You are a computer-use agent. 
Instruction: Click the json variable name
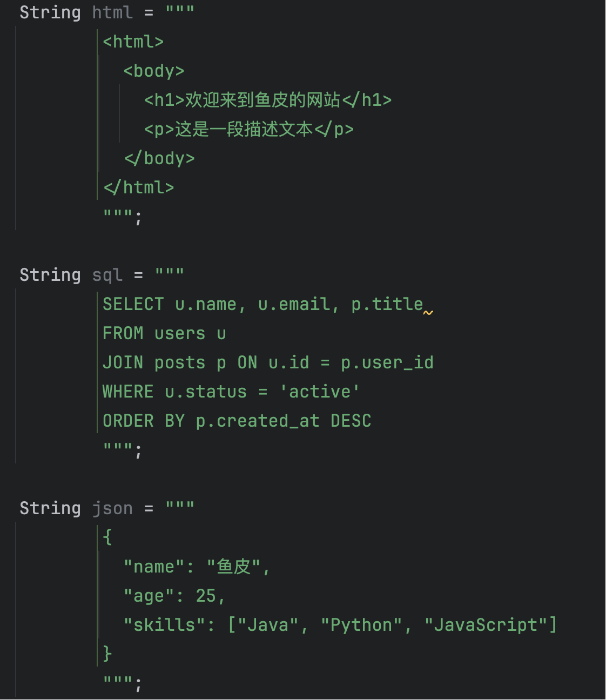pos(112,508)
